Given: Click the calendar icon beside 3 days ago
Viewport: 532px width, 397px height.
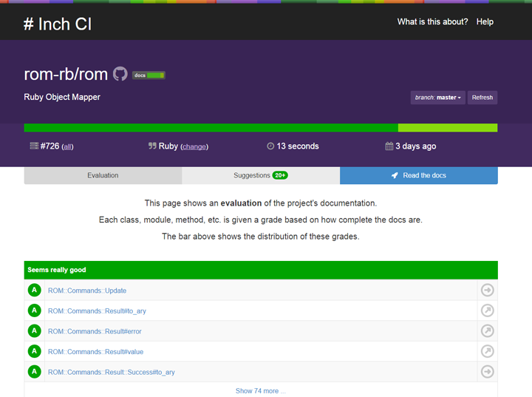Looking at the screenshot, I should (389, 146).
